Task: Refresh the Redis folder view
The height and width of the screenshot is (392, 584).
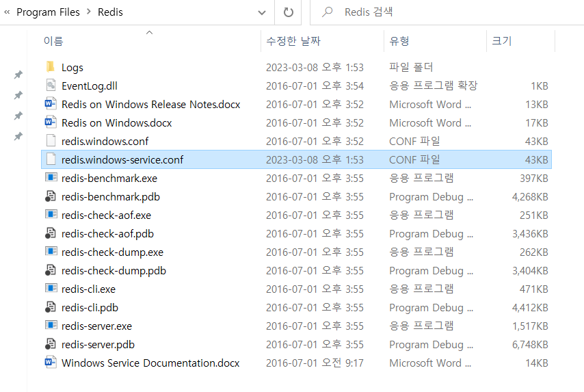Action: tap(289, 12)
